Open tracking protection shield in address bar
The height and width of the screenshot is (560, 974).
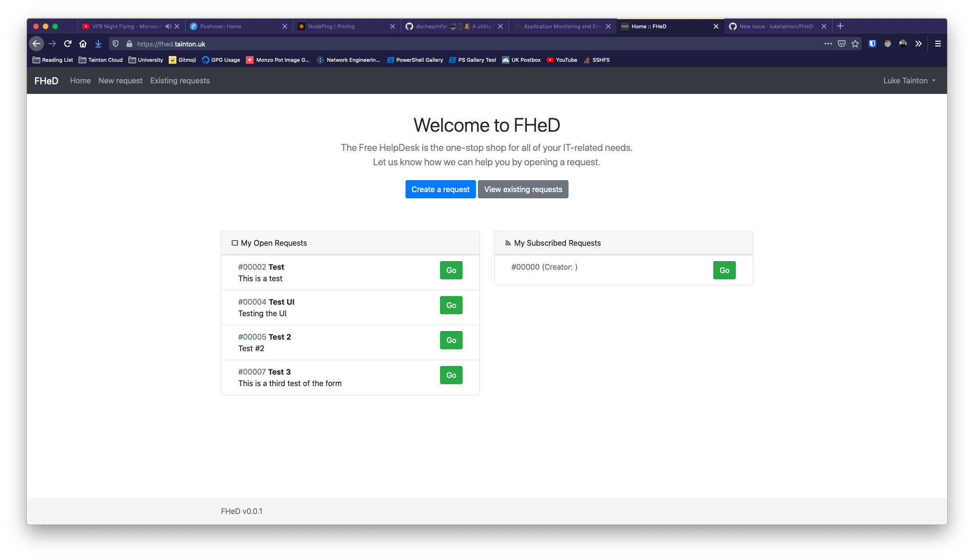[115, 44]
